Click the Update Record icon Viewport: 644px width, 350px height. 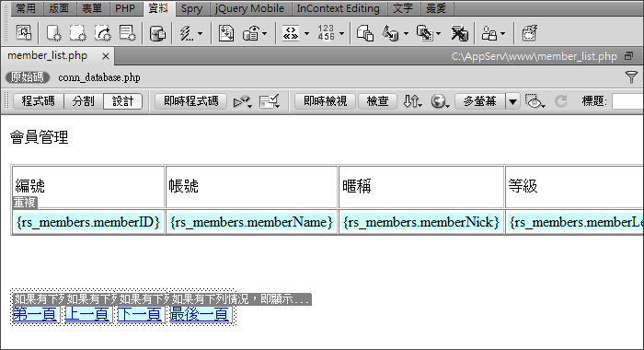(425, 33)
